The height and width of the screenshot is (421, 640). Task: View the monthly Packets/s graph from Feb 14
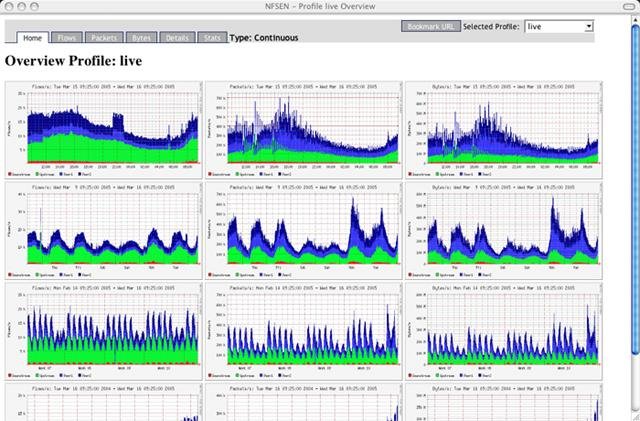click(x=303, y=332)
